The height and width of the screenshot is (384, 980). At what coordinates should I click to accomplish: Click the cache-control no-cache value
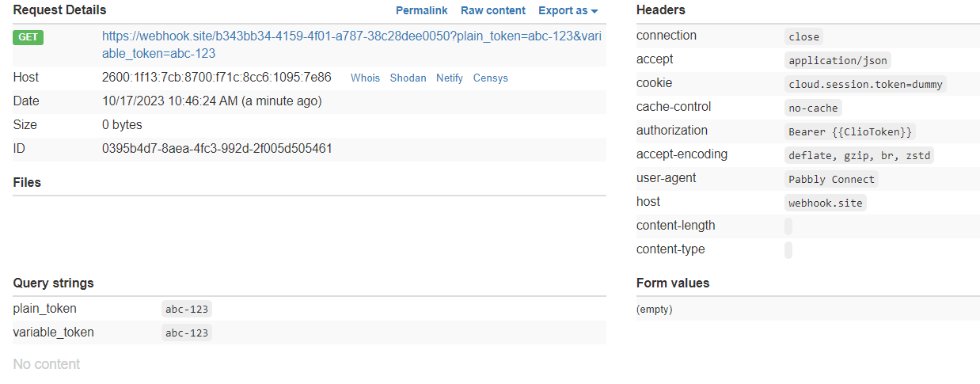pos(812,108)
